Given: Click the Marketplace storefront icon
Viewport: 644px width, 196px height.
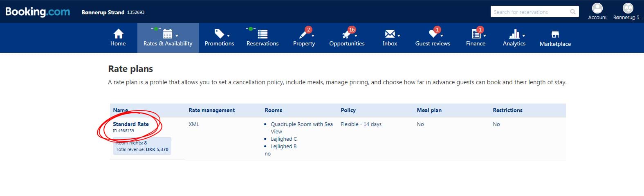Looking at the screenshot, I should click(x=555, y=34).
